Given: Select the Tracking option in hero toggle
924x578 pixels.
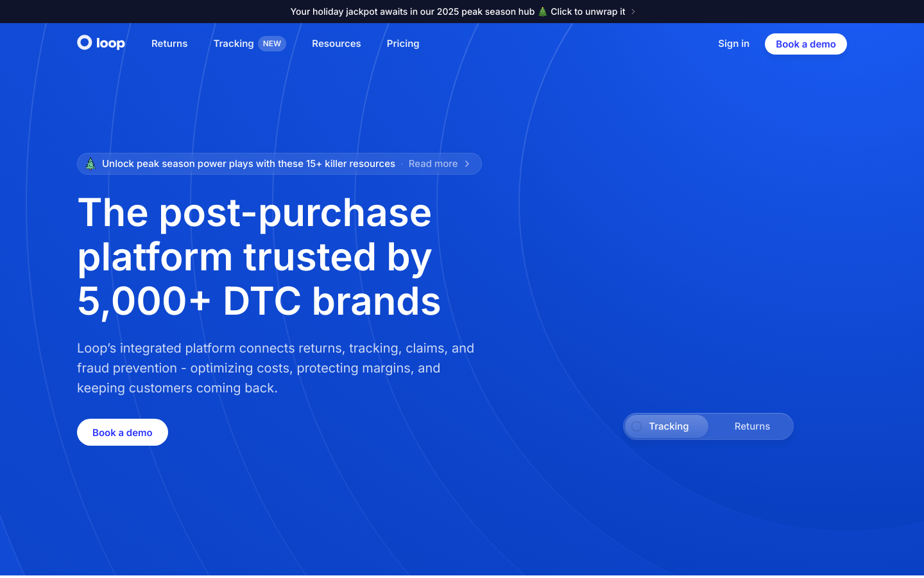Looking at the screenshot, I should tap(668, 426).
